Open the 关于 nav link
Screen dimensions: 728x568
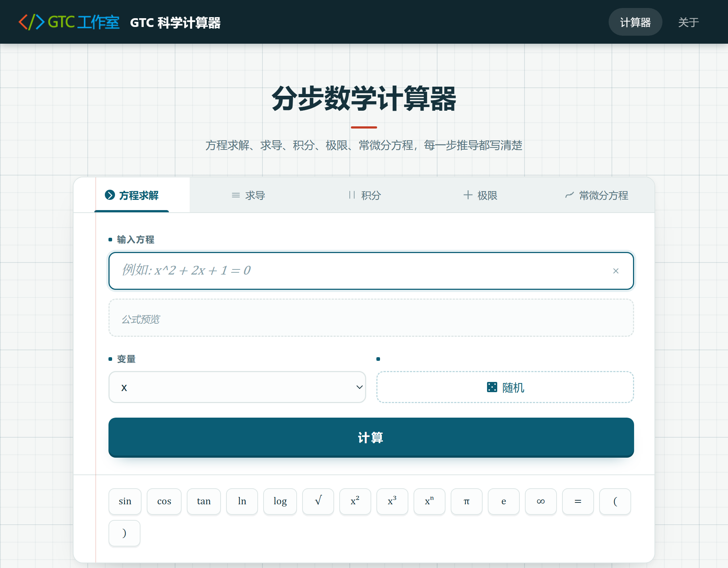688,22
